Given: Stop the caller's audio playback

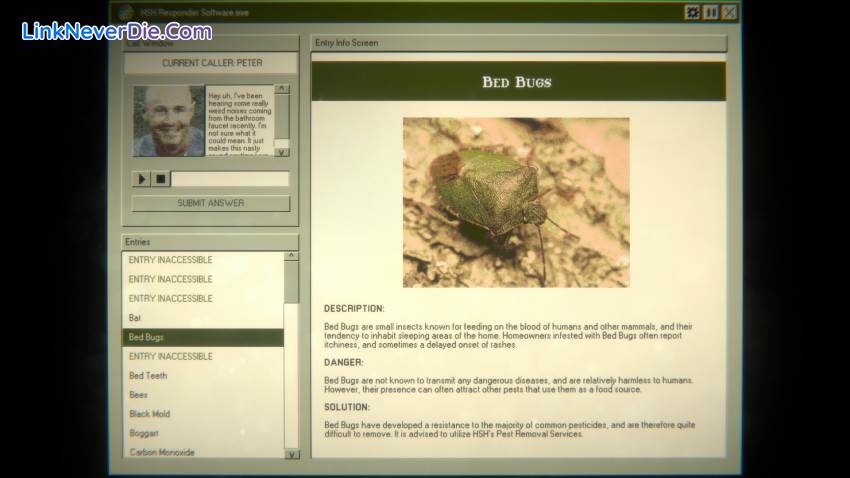Looking at the screenshot, I should pyautogui.click(x=160, y=179).
